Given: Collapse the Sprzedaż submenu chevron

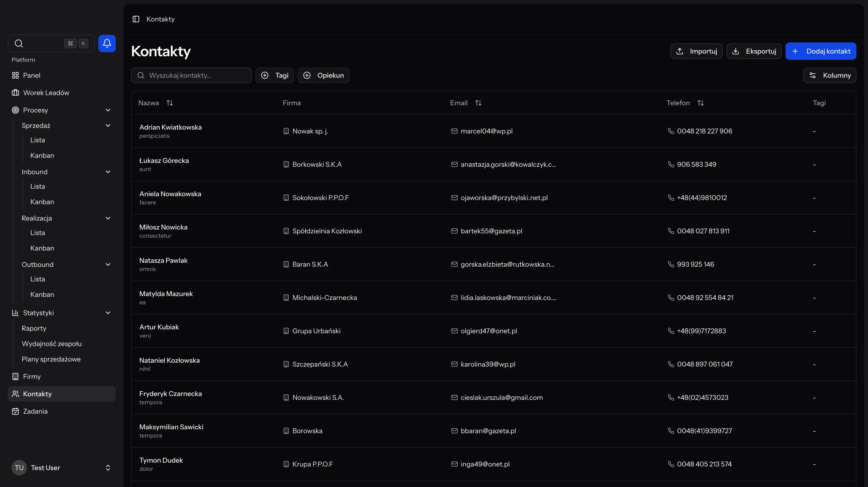Looking at the screenshot, I should coord(108,125).
